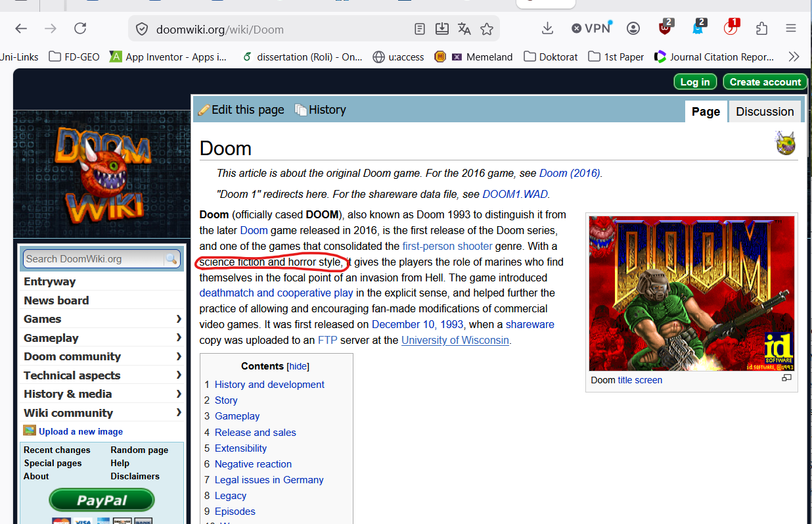Switch to the Page tab

click(x=706, y=111)
